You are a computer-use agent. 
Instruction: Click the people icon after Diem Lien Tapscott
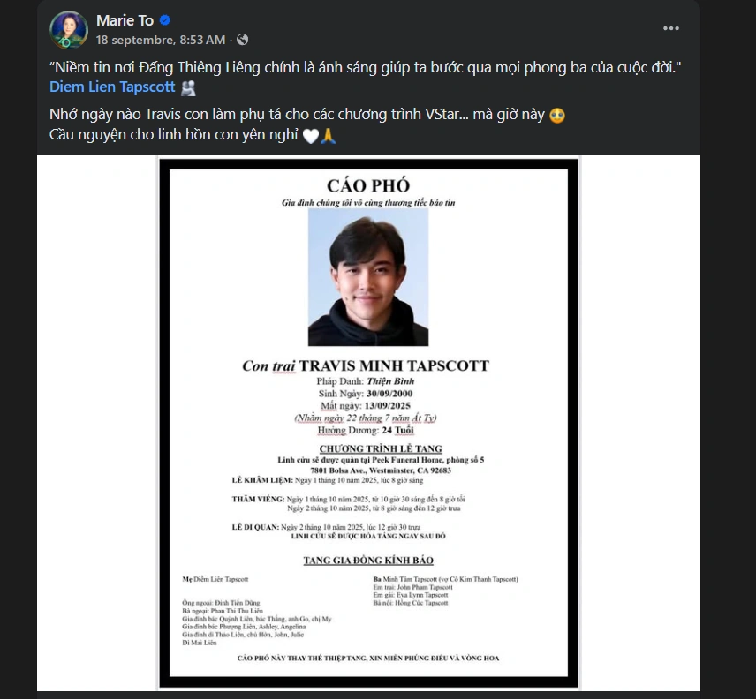pos(188,87)
